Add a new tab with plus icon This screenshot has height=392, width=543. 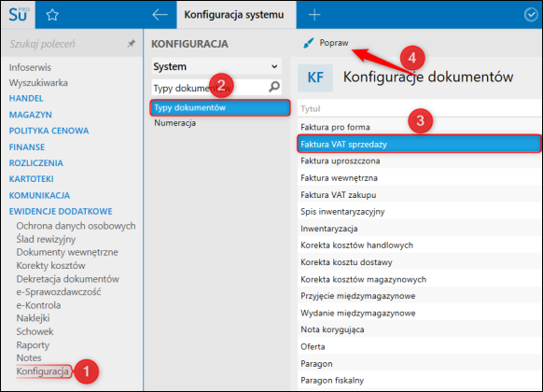click(x=314, y=15)
